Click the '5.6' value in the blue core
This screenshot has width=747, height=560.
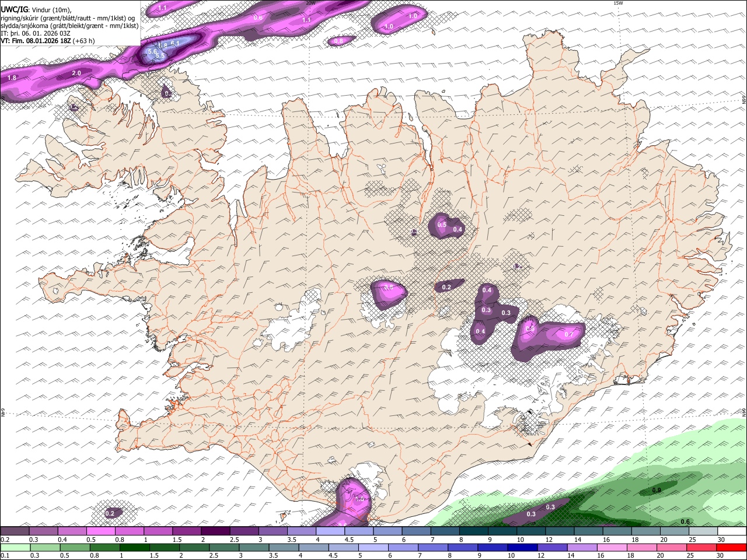(153, 51)
